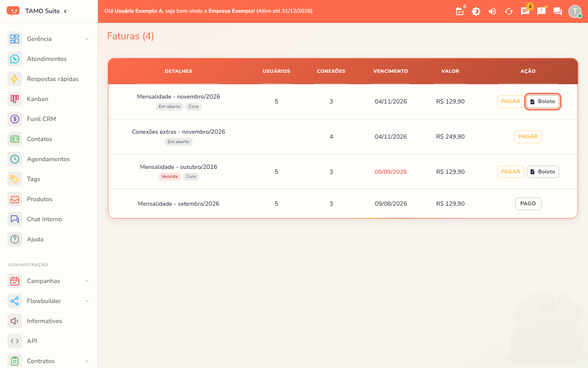Sort by the VENCIMENTO column header
The height and width of the screenshot is (368, 588).
(390, 71)
